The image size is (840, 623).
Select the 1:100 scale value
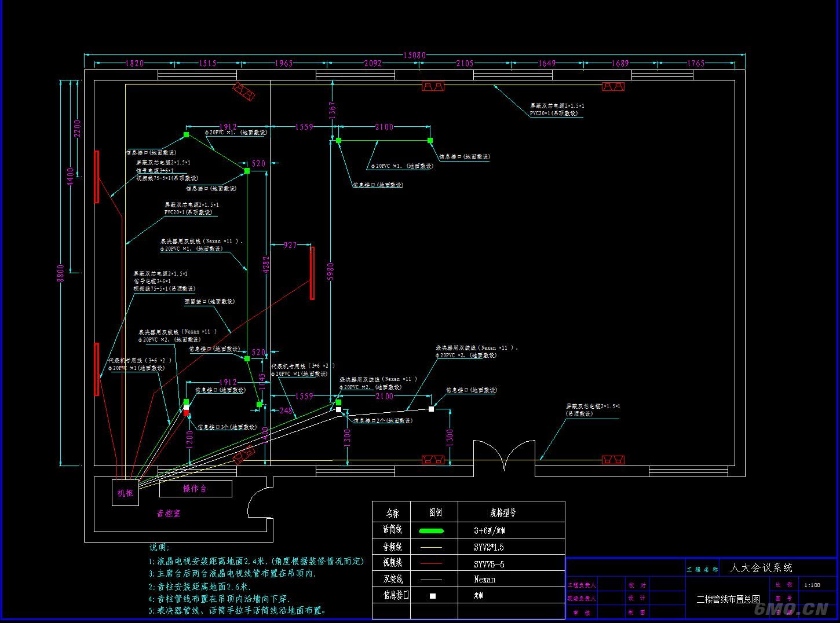click(812, 585)
